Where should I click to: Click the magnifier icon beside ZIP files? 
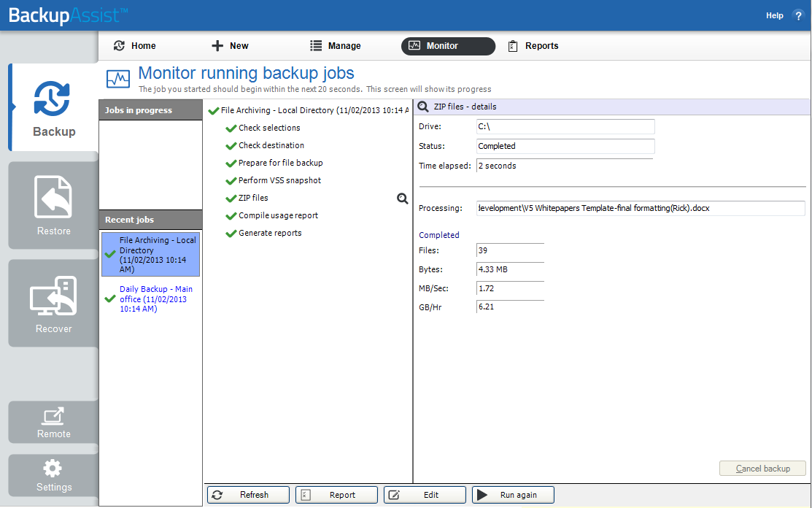(403, 199)
